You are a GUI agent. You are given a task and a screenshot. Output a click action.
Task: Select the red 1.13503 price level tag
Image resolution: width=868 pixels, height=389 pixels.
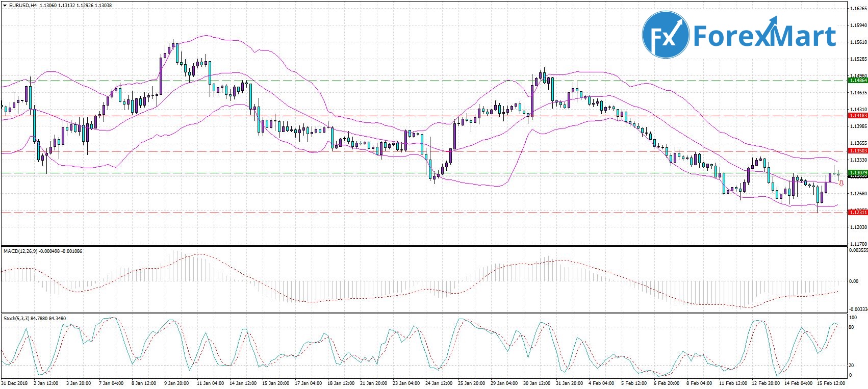point(857,151)
